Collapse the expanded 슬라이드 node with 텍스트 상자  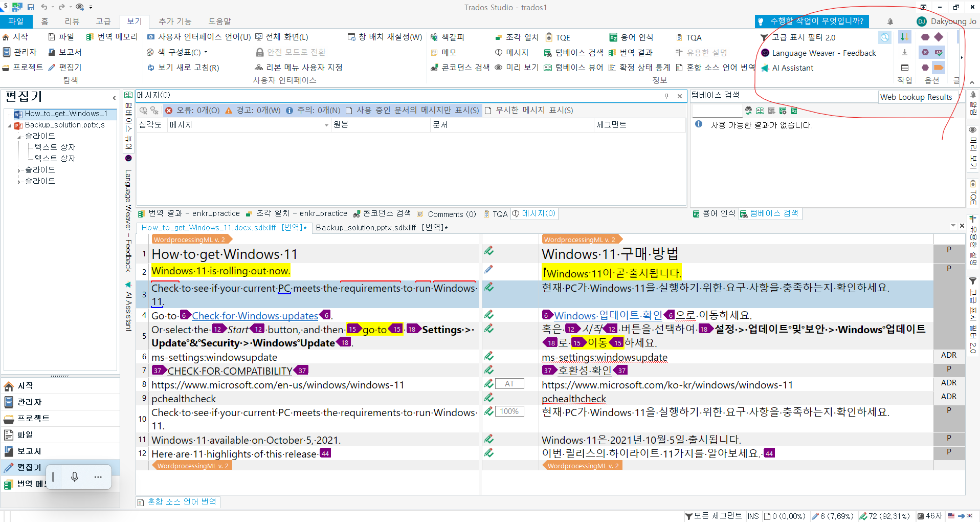[19, 137]
